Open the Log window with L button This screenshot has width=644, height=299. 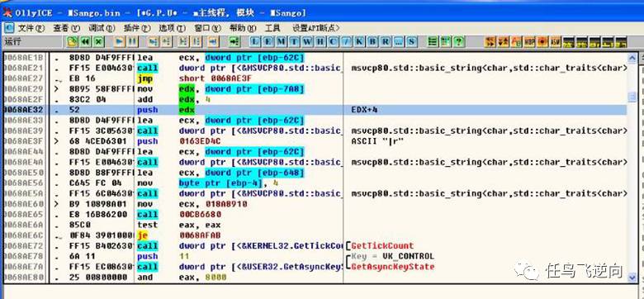point(255,41)
